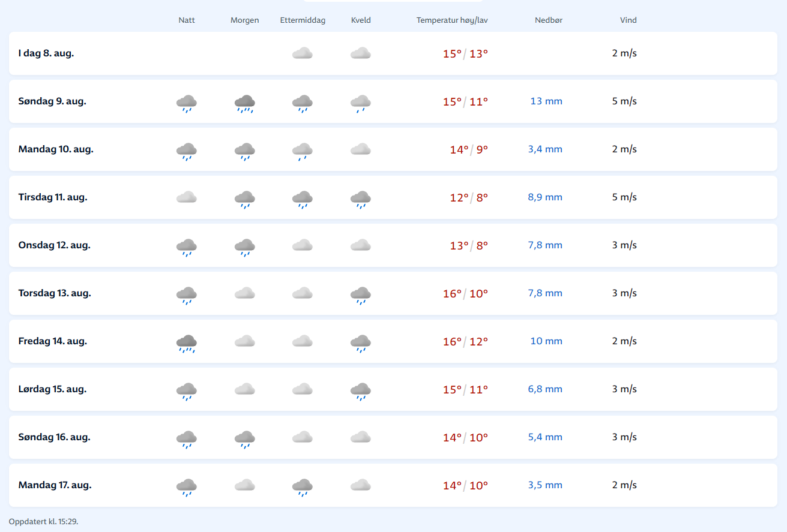Click Wednesday 12 Aug morning rain icon
Viewport: 787px width, 532px height.
click(x=245, y=247)
